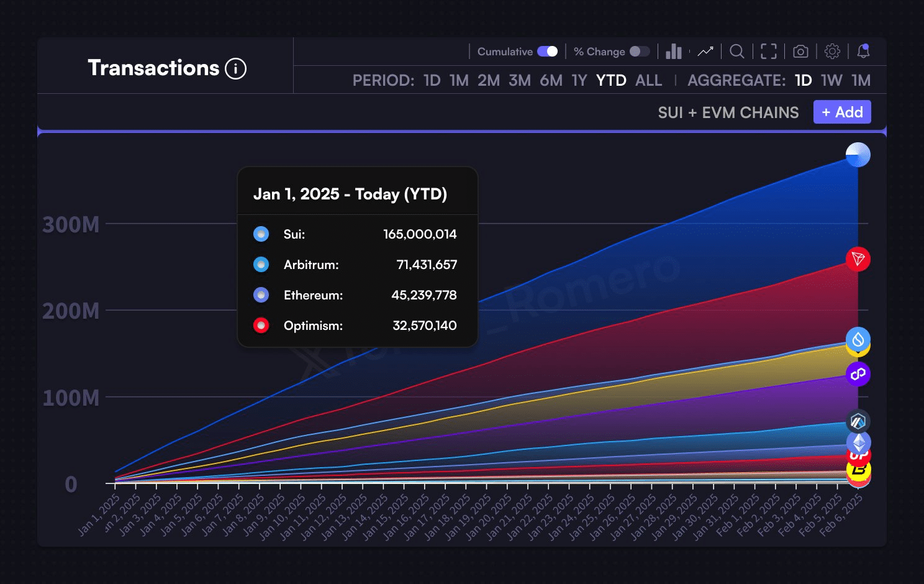Enable the % Change toggle
The image size is (924, 584).
[639, 52]
